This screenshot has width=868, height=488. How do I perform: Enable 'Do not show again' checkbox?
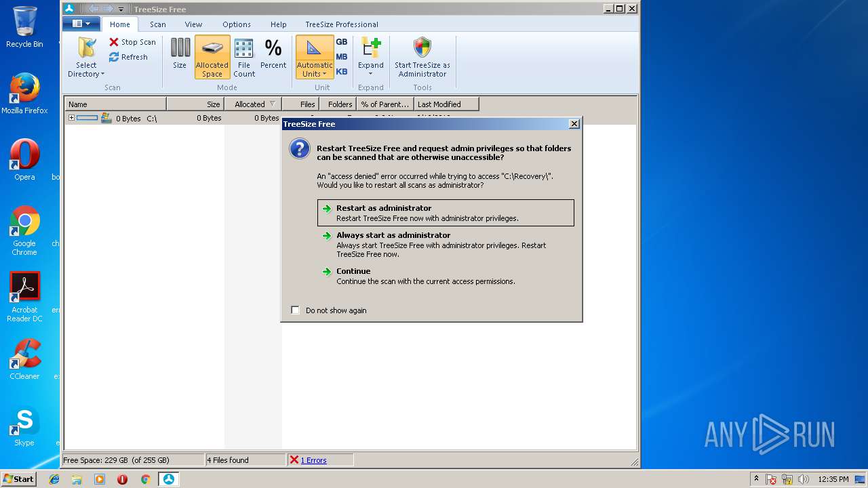click(295, 310)
